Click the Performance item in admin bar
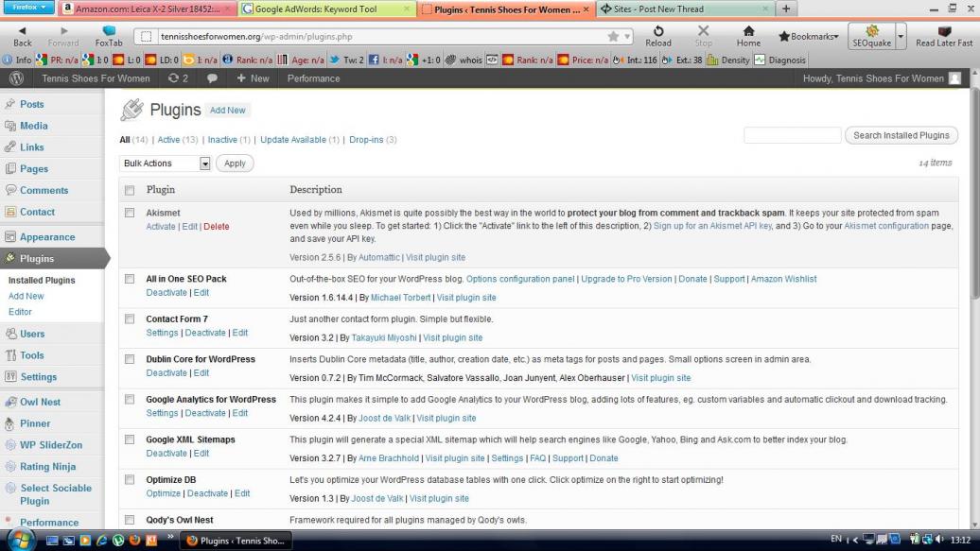 pos(313,78)
